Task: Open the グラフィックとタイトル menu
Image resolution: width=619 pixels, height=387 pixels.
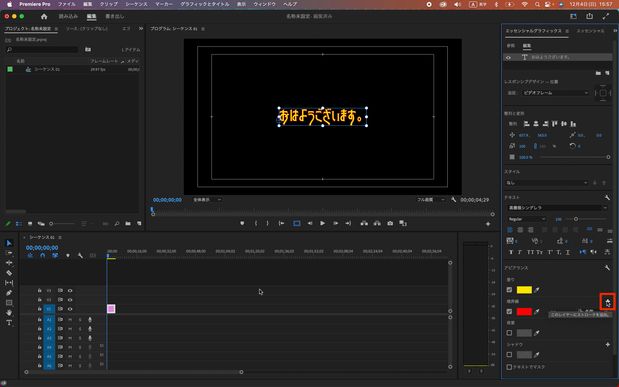Action: pos(204,4)
